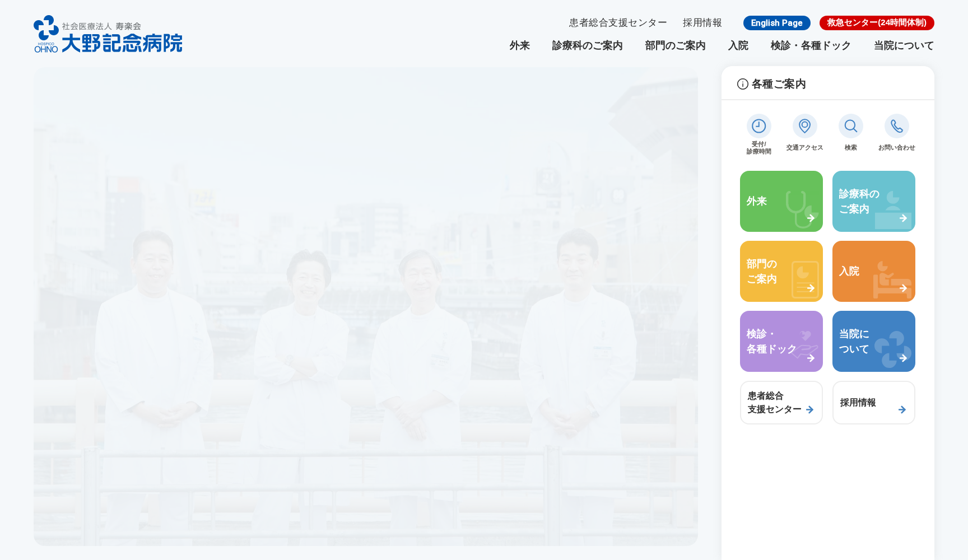This screenshot has height=560, width=968.
Task: Open 患者総合支援センター from the top links
Action: [x=617, y=22]
